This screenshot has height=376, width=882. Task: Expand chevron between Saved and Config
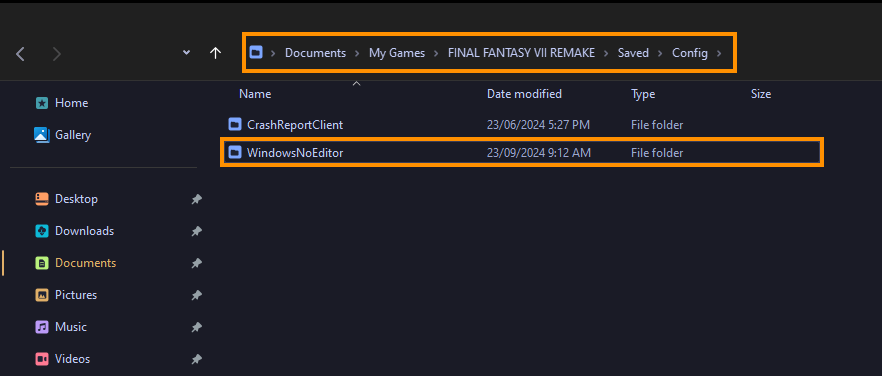[x=661, y=53]
